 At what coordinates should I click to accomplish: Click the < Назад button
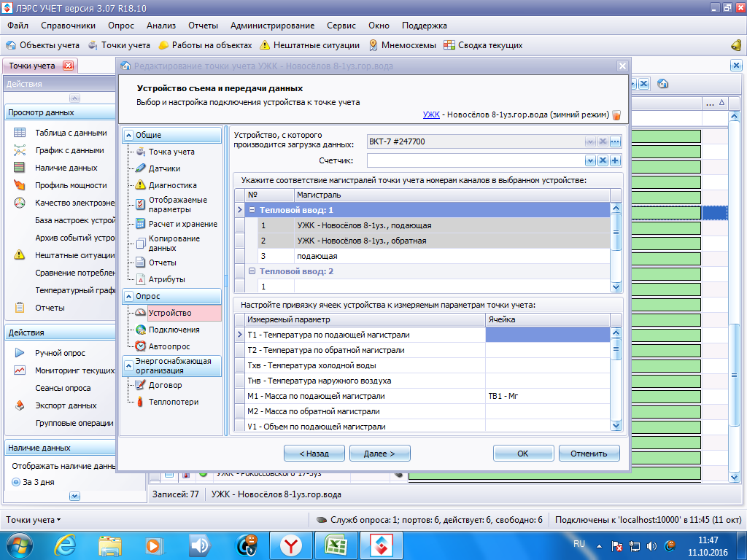(x=314, y=454)
